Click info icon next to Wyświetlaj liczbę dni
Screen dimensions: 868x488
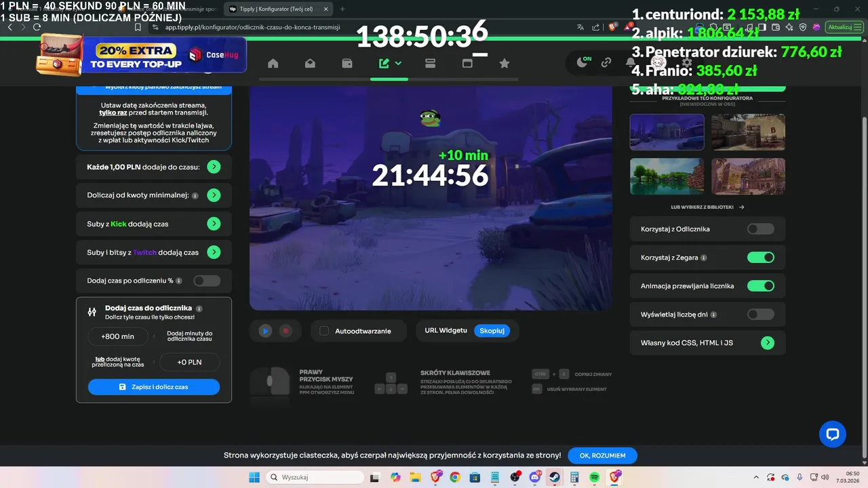tap(714, 315)
